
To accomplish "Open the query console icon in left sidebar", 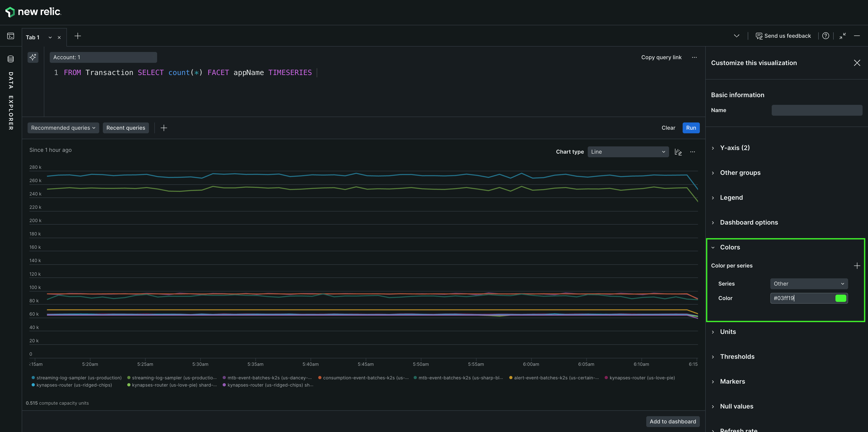I will [x=11, y=36].
